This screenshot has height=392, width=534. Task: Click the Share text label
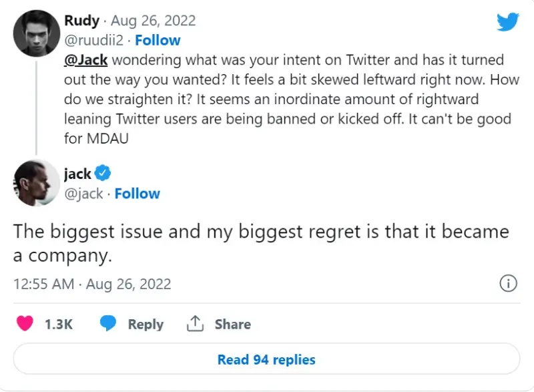(232, 324)
